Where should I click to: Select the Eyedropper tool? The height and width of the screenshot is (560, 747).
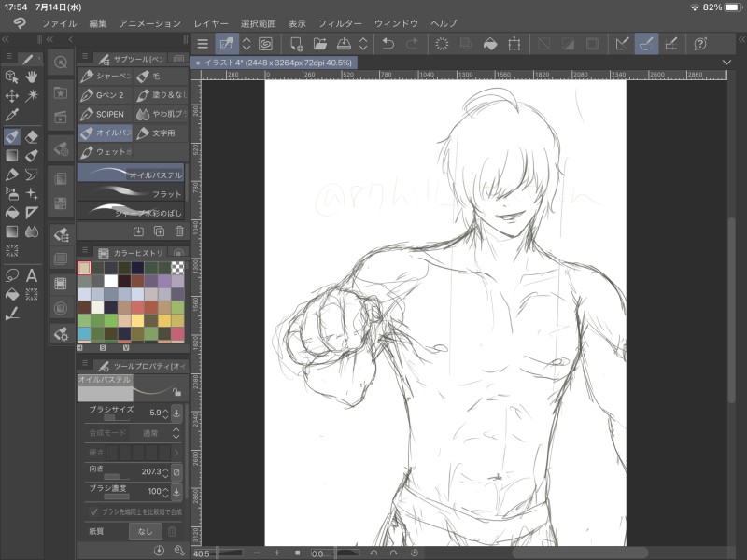click(12, 115)
